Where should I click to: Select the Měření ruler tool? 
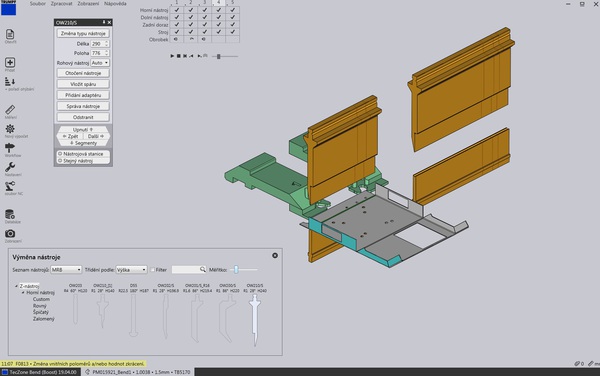(x=10, y=110)
